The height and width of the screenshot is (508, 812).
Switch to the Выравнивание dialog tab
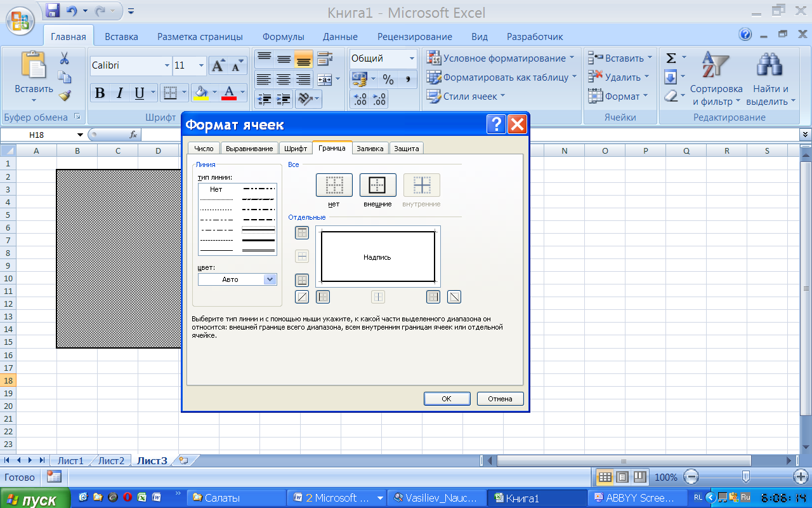pos(250,148)
